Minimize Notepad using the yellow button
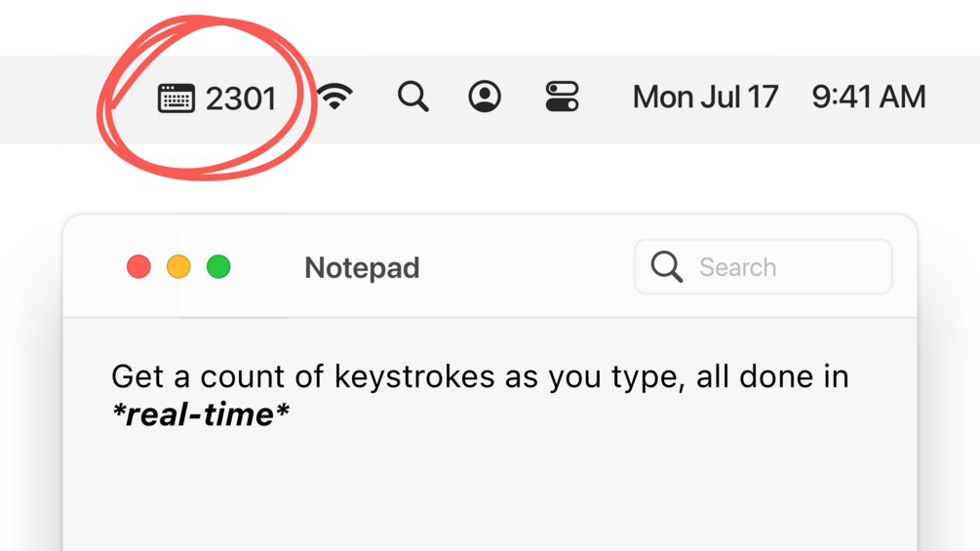 click(178, 266)
